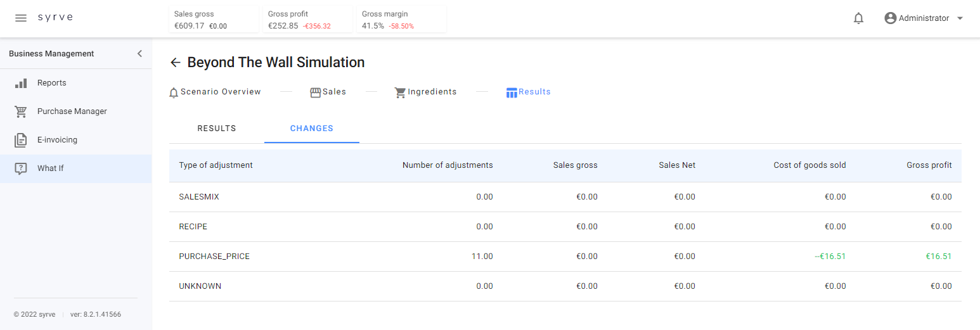Click the E-invoicing document icon

pos(21,140)
